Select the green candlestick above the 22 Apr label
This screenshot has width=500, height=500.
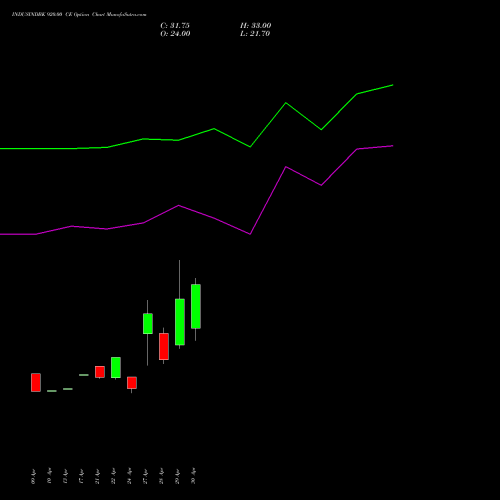116,367
